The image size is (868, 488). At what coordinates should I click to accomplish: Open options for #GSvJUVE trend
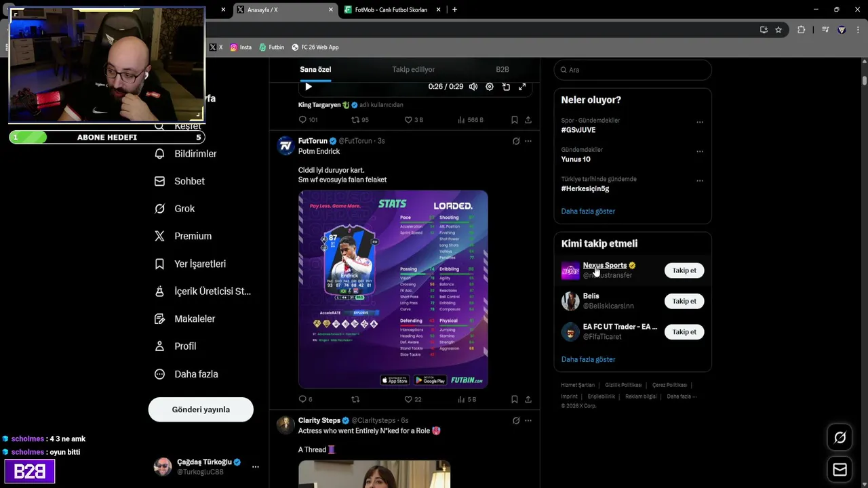pos(700,122)
